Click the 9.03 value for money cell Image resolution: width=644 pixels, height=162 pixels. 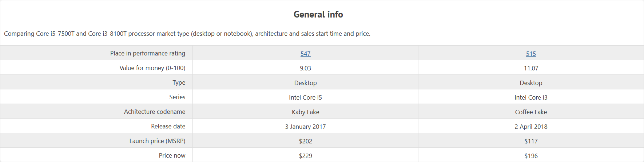pos(305,68)
